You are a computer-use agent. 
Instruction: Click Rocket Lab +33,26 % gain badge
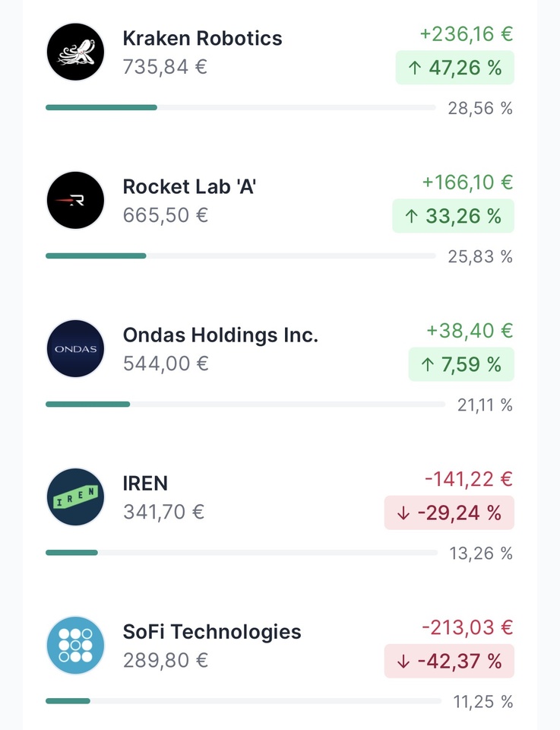[x=453, y=216]
